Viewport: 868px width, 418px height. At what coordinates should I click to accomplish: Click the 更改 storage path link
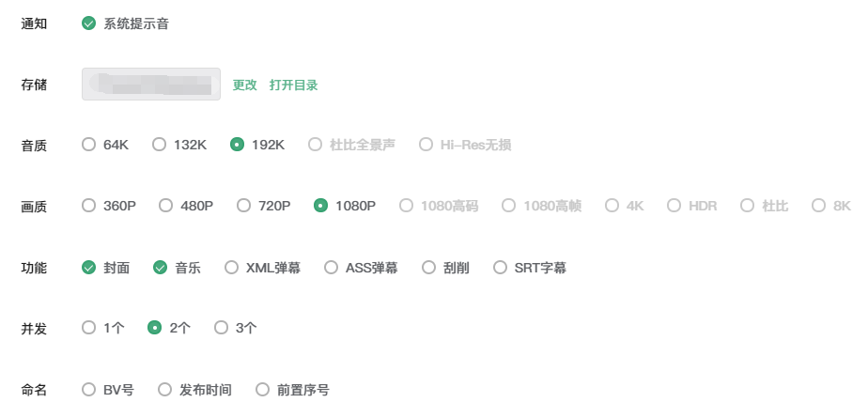pos(244,85)
